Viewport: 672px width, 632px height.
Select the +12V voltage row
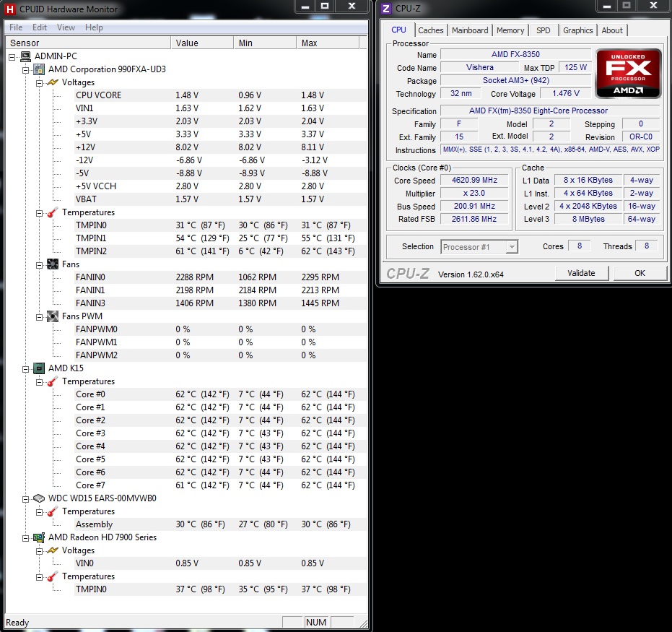coord(220,147)
